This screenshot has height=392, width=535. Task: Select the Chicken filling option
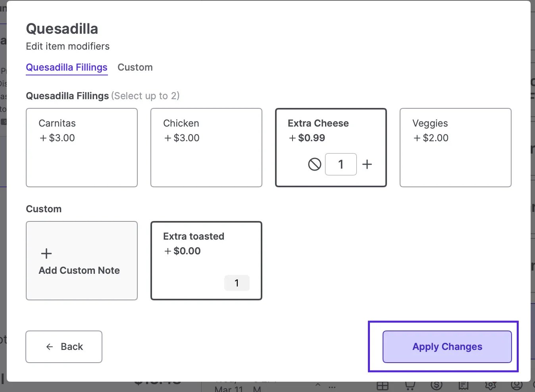click(x=206, y=148)
